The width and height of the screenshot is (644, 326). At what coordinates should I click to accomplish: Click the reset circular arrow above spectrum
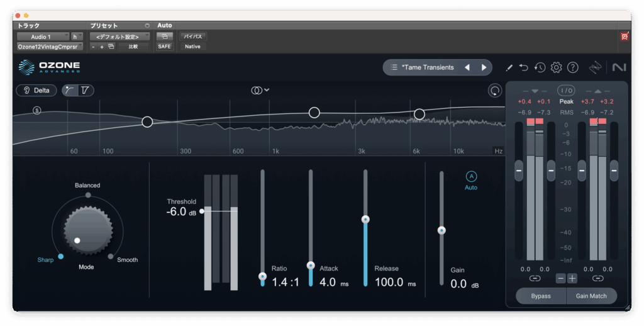tap(495, 91)
